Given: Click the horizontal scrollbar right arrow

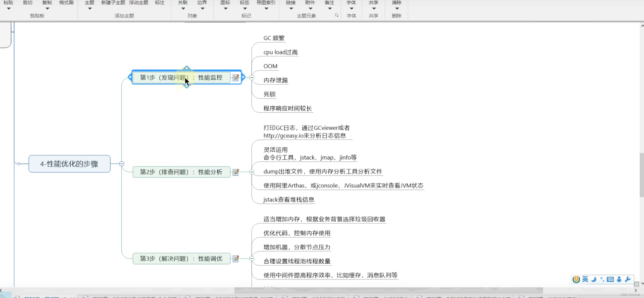Looking at the screenshot, I should [x=635, y=290].
